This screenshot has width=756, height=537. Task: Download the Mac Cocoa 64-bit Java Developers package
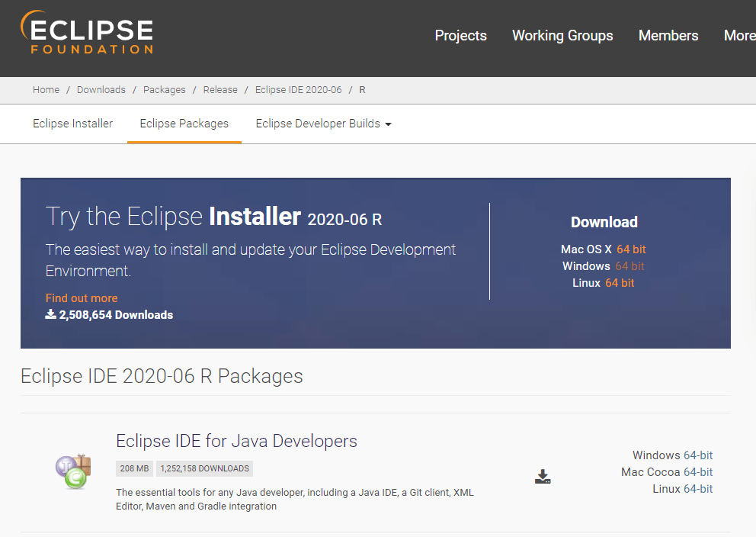tap(697, 472)
